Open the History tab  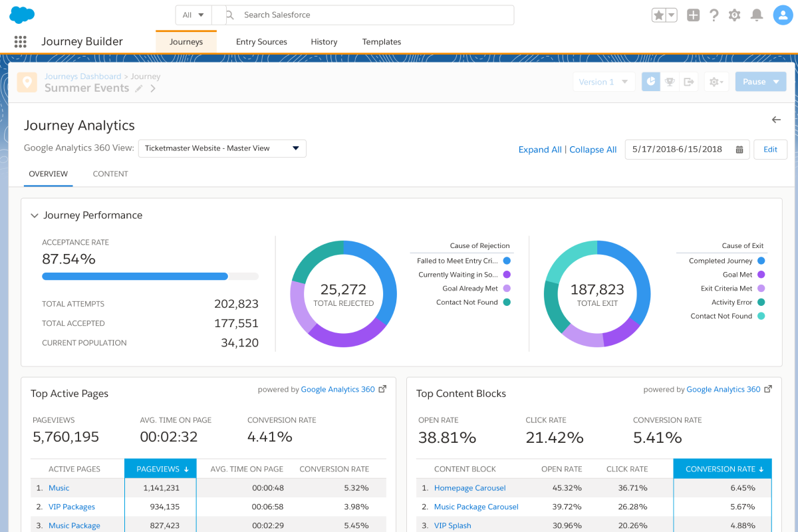tap(324, 42)
